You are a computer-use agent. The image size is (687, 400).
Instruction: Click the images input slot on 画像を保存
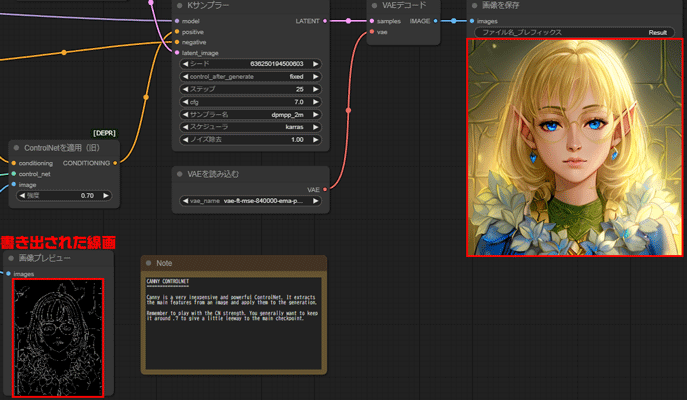(x=472, y=21)
